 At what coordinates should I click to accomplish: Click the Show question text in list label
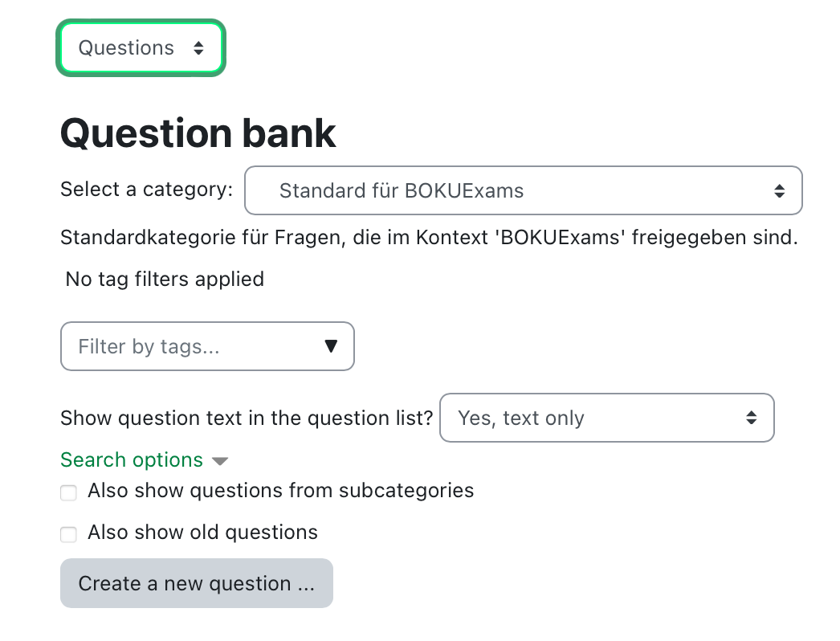pos(247,418)
